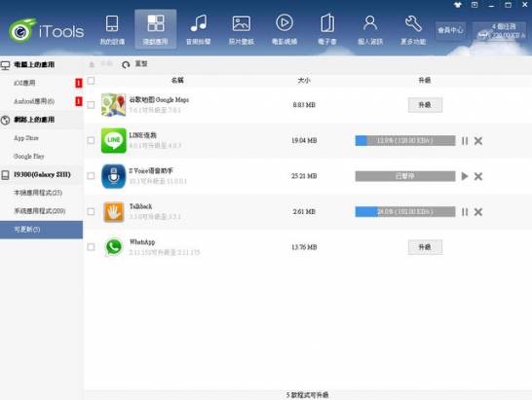Expand the I9300 (Galaxy SIII) device section
The height and width of the screenshot is (400, 532).
click(41, 174)
